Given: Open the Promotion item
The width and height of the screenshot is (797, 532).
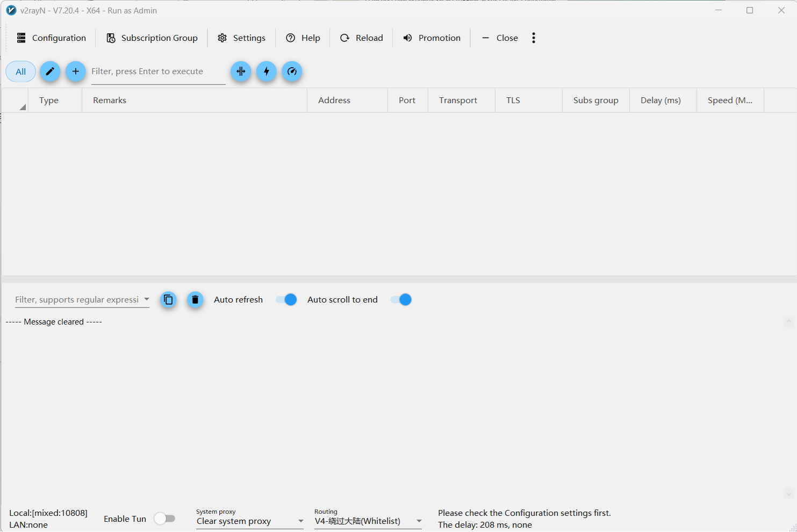Looking at the screenshot, I should (432, 38).
